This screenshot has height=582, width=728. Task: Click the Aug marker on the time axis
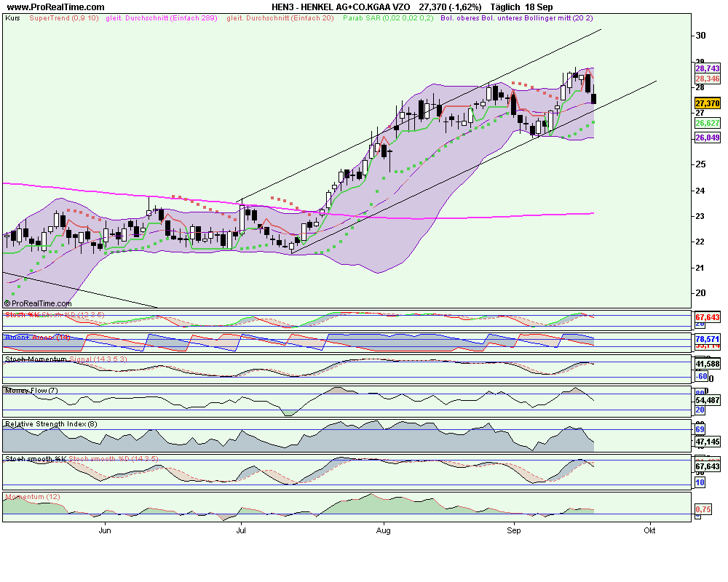coord(384,530)
